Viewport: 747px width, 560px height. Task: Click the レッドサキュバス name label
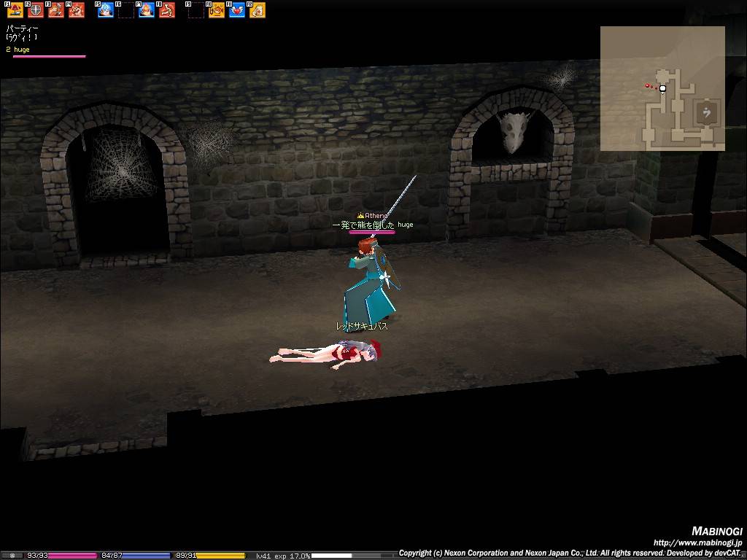[362, 326]
